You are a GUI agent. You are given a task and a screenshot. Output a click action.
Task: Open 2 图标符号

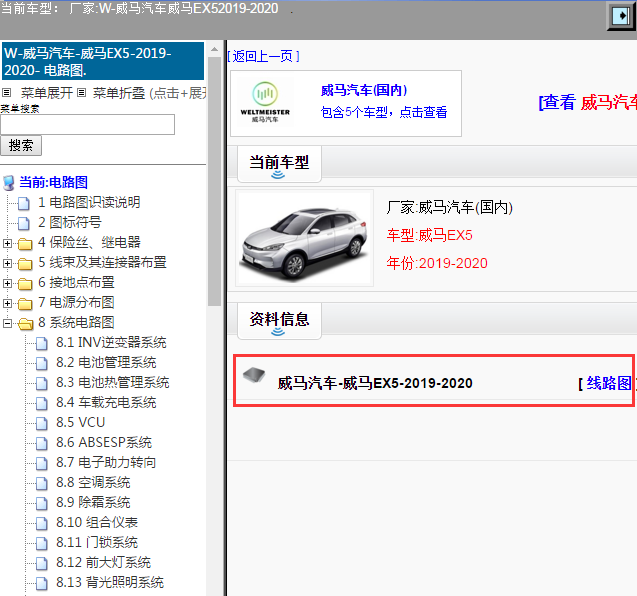pyautogui.click(x=69, y=222)
